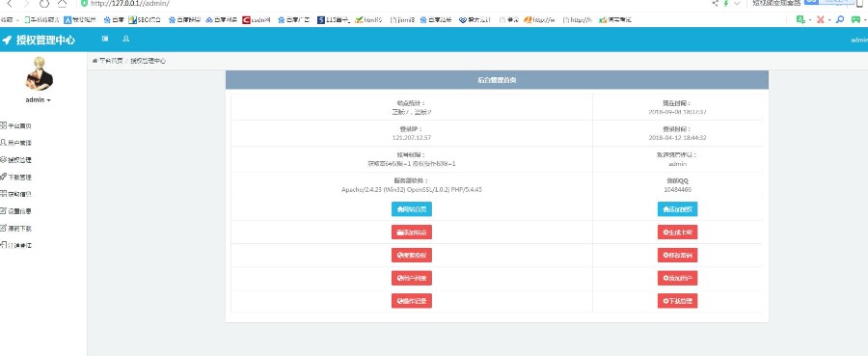This screenshot has width=868, height=356.
Task: Click the red search authorization button
Action: click(411, 256)
